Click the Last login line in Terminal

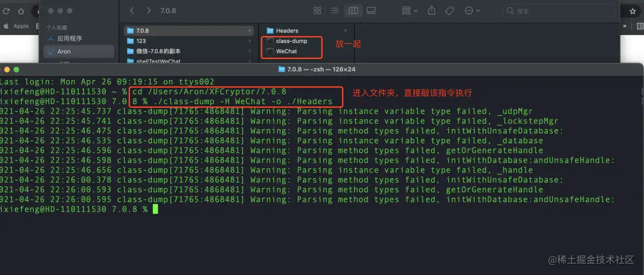[x=107, y=82]
